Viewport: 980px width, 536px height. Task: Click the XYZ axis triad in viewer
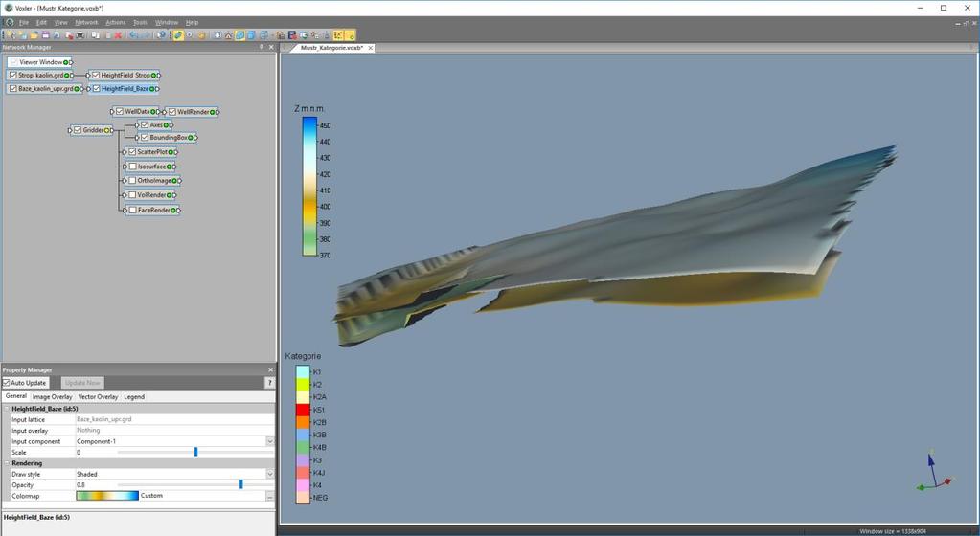[x=934, y=472]
